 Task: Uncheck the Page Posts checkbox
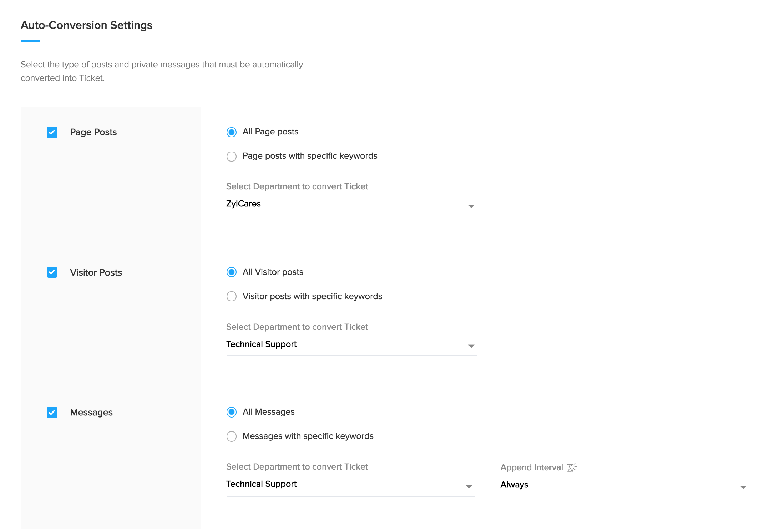(x=52, y=132)
